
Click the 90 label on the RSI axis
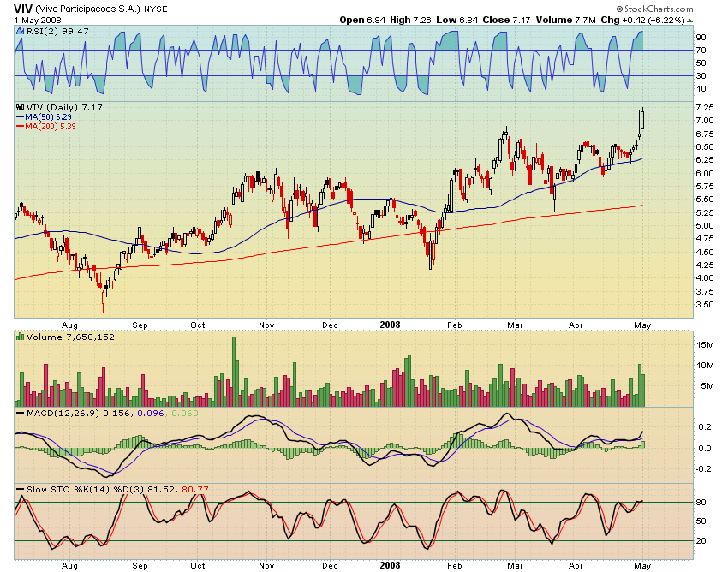point(701,37)
